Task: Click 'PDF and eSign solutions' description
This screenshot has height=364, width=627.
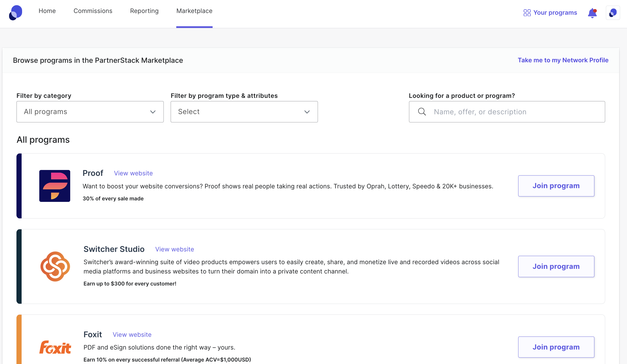Action: point(159,347)
